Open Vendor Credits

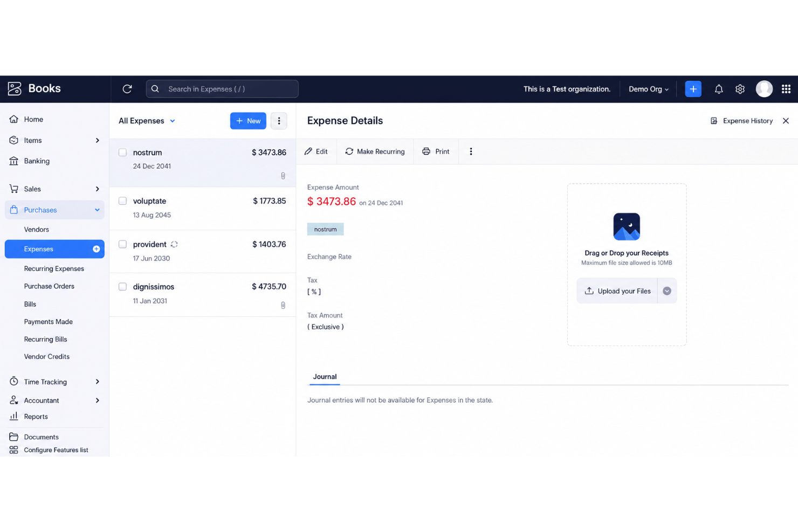click(47, 356)
